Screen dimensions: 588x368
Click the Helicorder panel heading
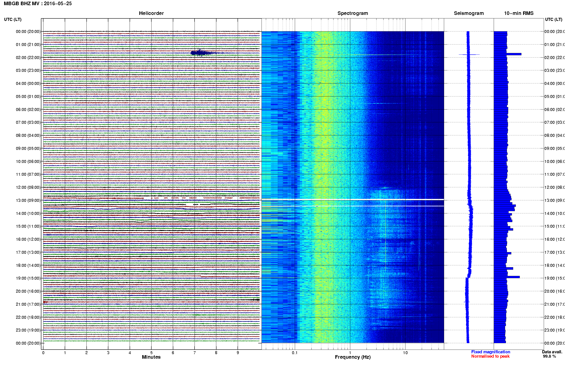(x=151, y=13)
